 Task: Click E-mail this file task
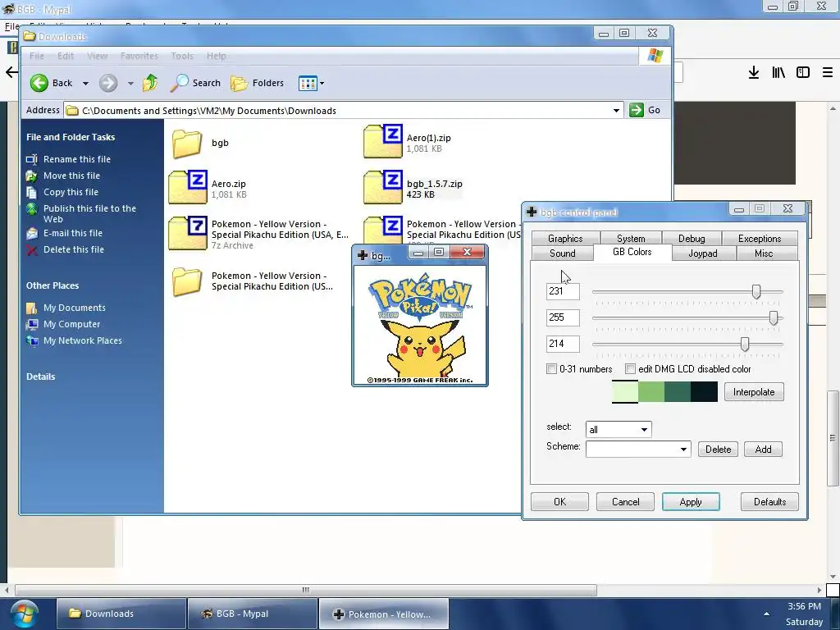(x=72, y=233)
